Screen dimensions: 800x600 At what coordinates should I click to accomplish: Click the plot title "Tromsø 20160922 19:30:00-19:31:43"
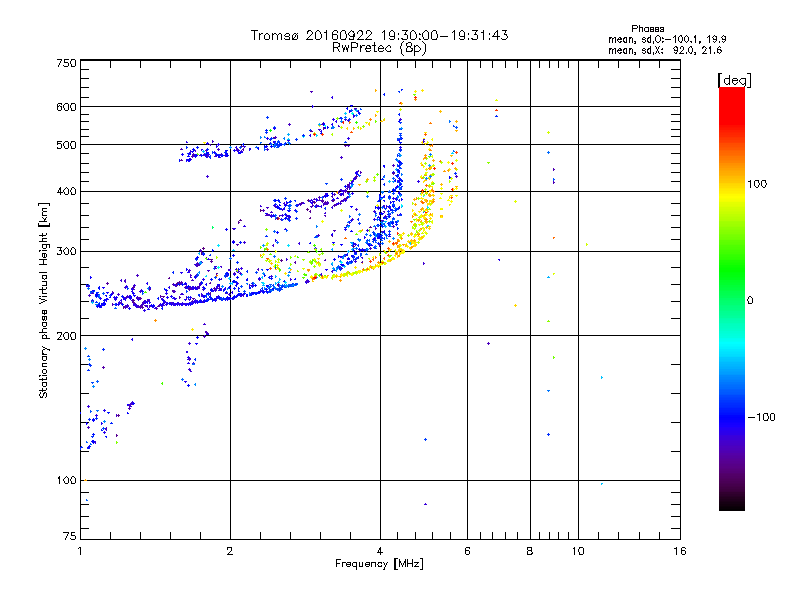pos(380,35)
